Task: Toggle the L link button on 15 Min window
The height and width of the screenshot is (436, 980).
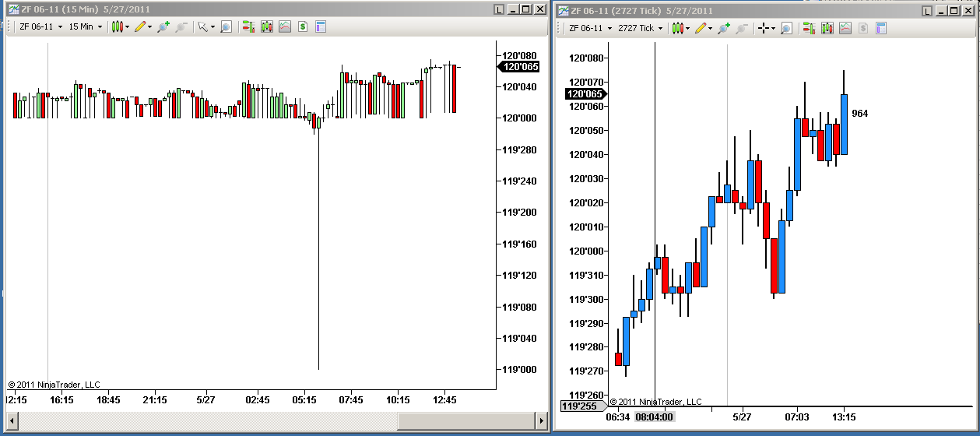Action: pos(499,9)
